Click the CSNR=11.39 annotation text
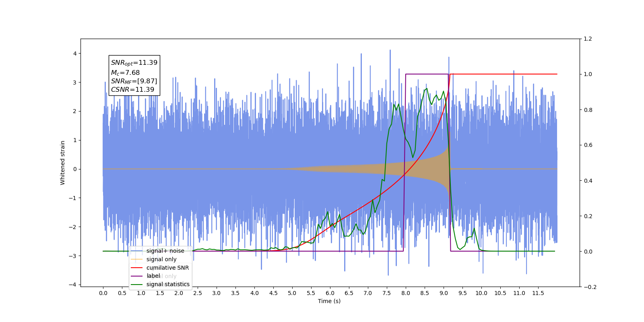This screenshot has height=322, width=644. coord(132,90)
